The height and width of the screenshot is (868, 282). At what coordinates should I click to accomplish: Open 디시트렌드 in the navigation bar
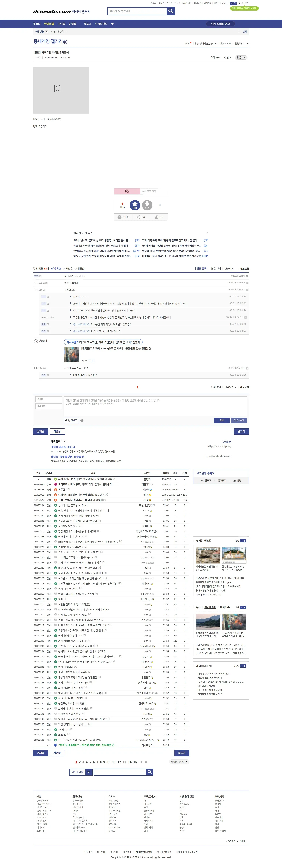[x=101, y=24]
